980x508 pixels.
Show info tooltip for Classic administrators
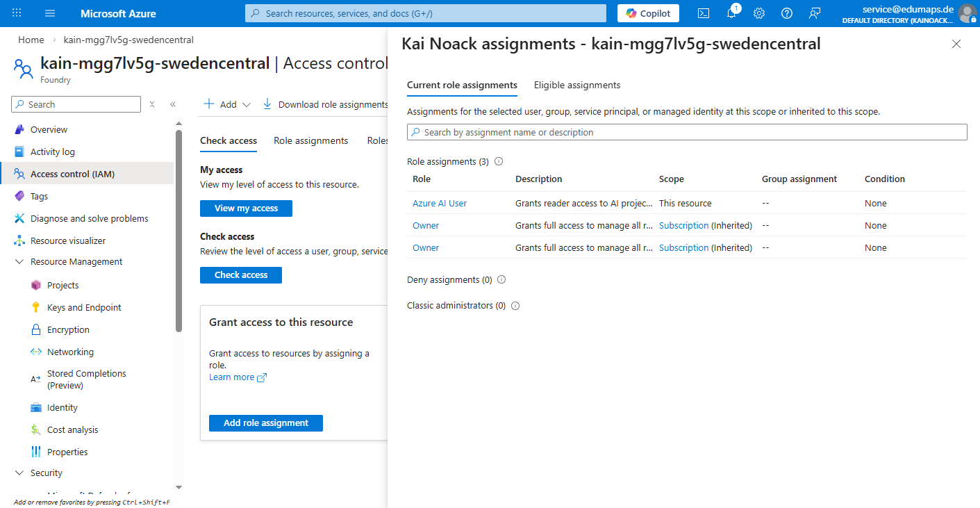pos(515,305)
